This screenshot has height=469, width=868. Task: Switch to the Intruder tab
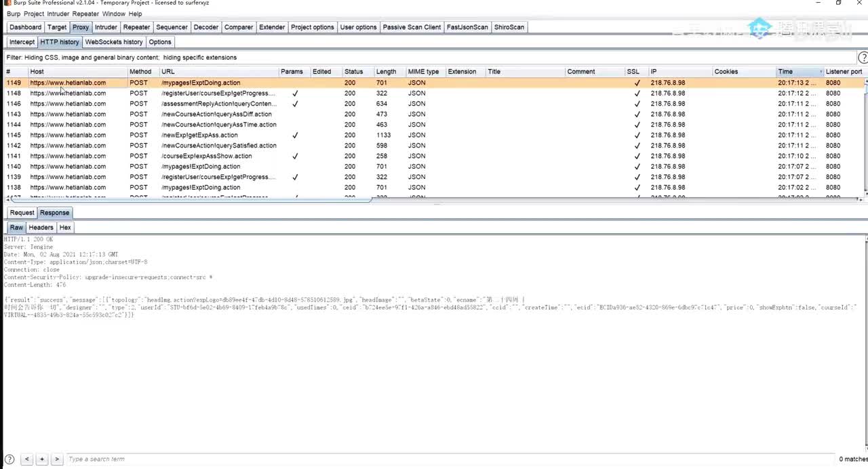[x=106, y=27]
